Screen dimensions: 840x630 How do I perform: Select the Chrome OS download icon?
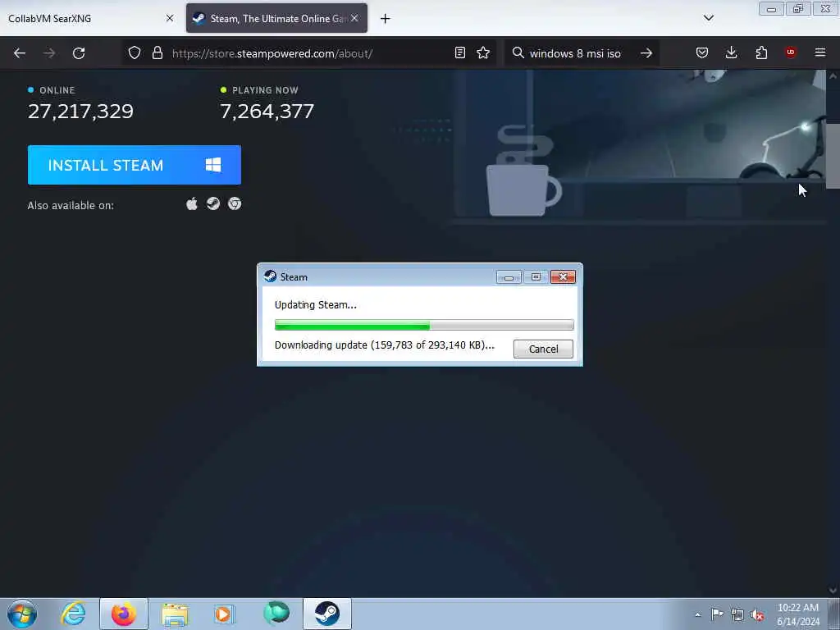pyautogui.click(x=235, y=204)
